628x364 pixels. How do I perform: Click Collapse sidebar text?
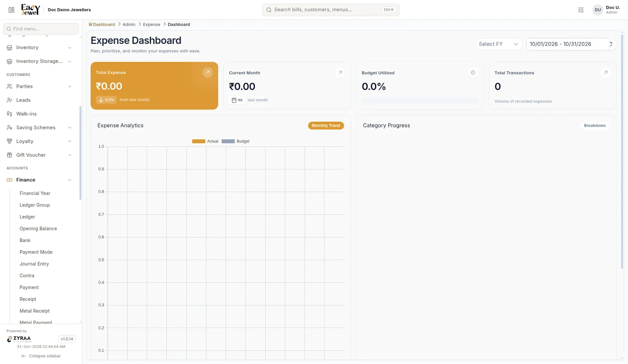pos(45,356)
